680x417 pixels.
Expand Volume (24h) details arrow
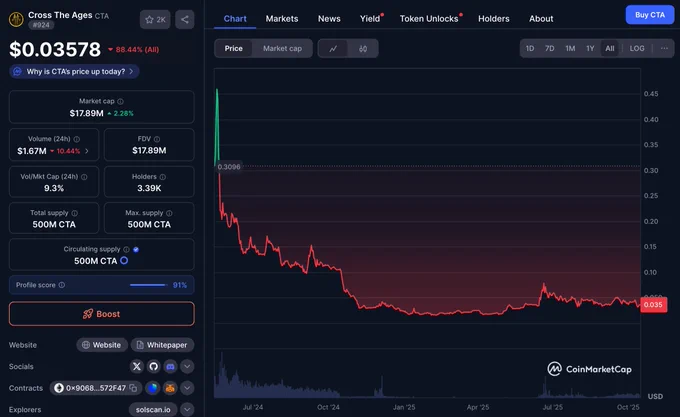tap(87, 151)
